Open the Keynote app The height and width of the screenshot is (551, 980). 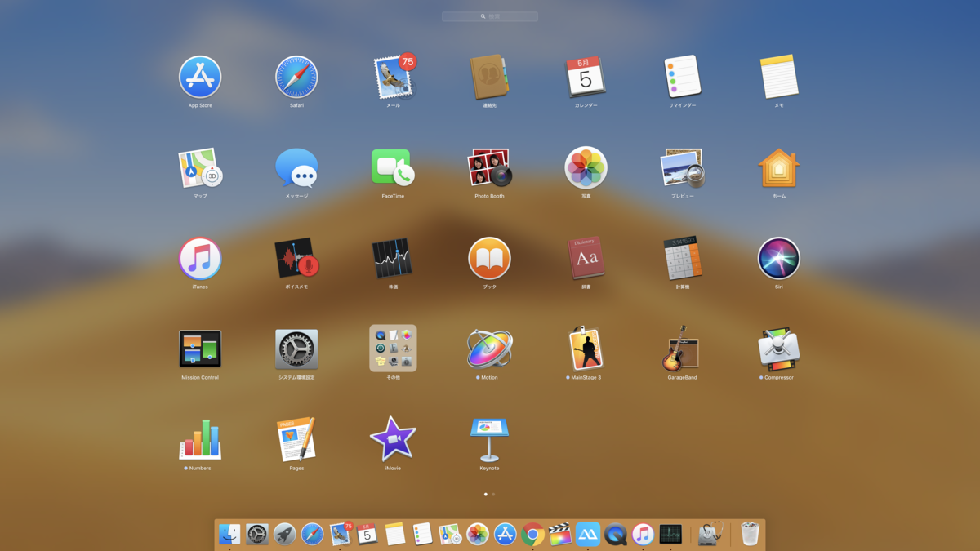tap(489, 439)
